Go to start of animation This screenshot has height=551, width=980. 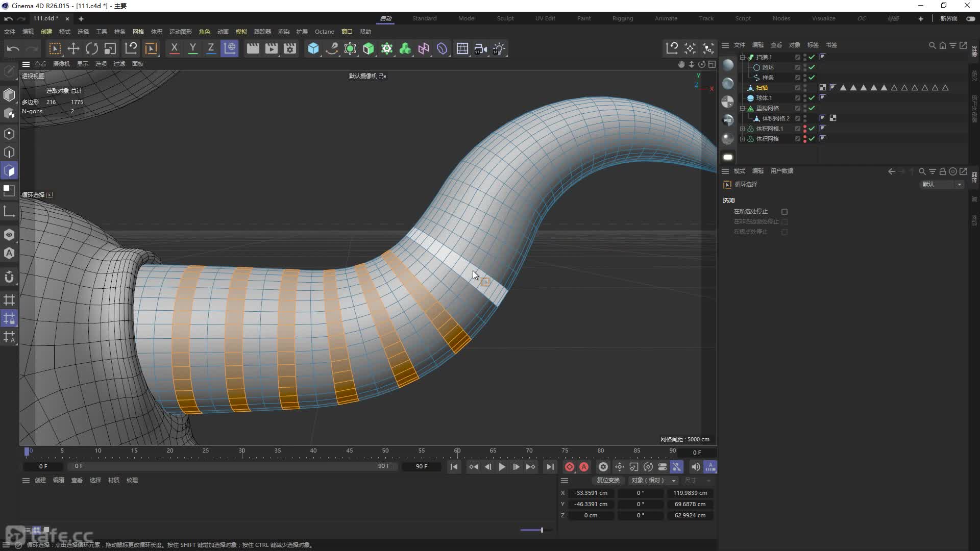(x=454, y=467)
